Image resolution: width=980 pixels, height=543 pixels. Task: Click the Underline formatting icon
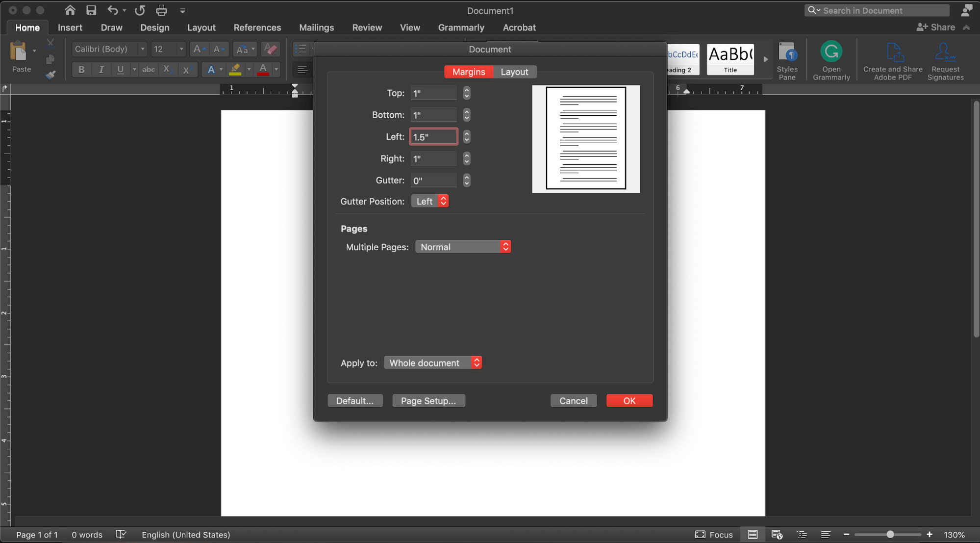point(120,69)
